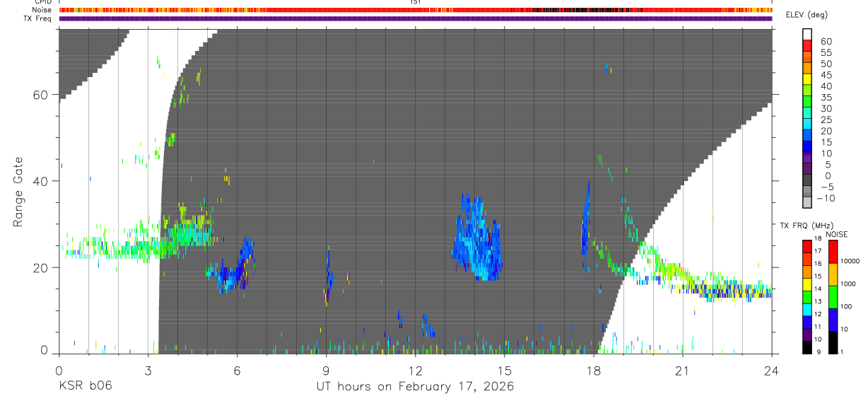868x401 pixels.
Task: Click the orange NOISE swatch between 1000 and 10000
Action: (x=833, y=274)
